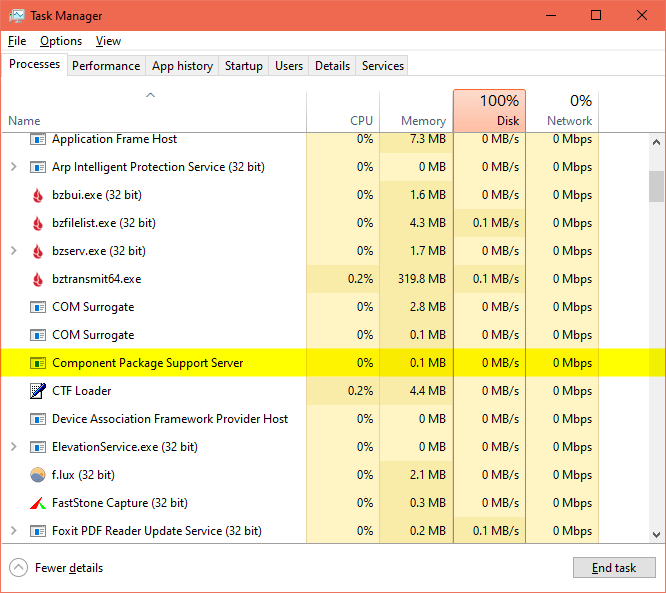Image resolution: width=666 pixels, height=593 pixels.
Task: Click the 4.4 MB memory value
Action: (x=428, y=391)
